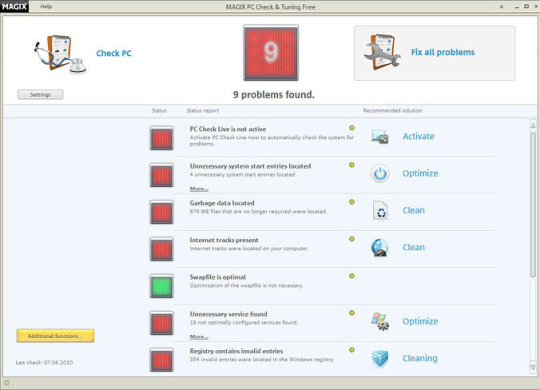Click yellow info dot for Swapfile
Image resolution: width=540 pixels, height=390 pixels.
click(352, 276)
